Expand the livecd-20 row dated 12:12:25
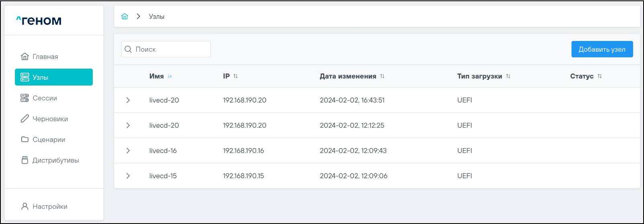Screen dimensions: 644x224 coord(128,126)
